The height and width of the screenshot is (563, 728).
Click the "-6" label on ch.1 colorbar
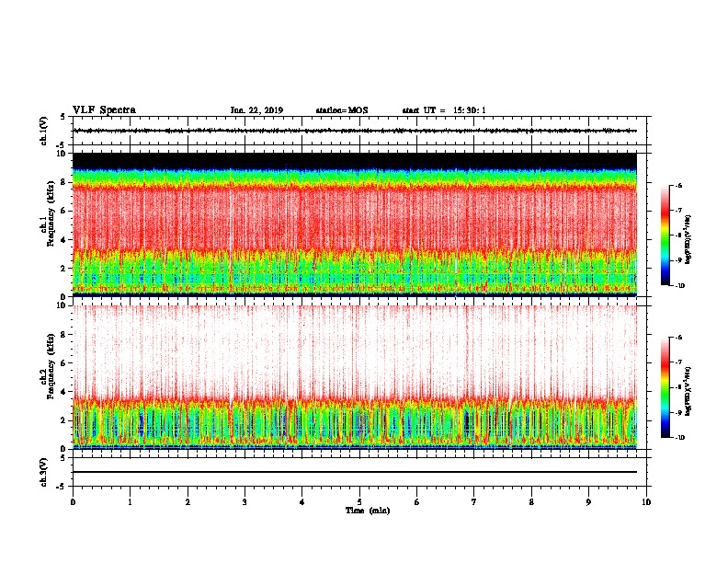click(x=678, y=185)
